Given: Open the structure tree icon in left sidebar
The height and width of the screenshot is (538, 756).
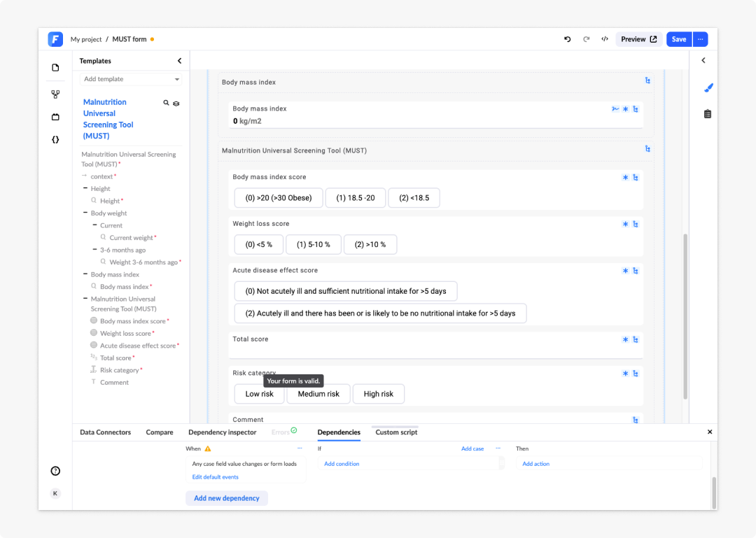Looking at the screenshot, I should pyautogui.click(x=55, y=94).
